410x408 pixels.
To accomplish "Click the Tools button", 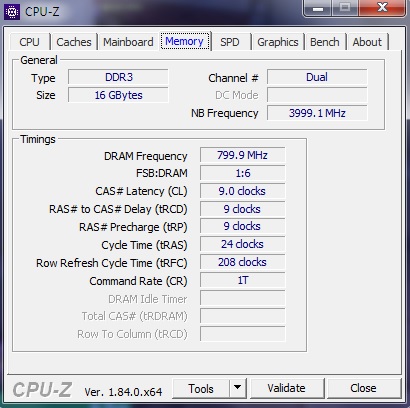I will [x=201, y=388].
